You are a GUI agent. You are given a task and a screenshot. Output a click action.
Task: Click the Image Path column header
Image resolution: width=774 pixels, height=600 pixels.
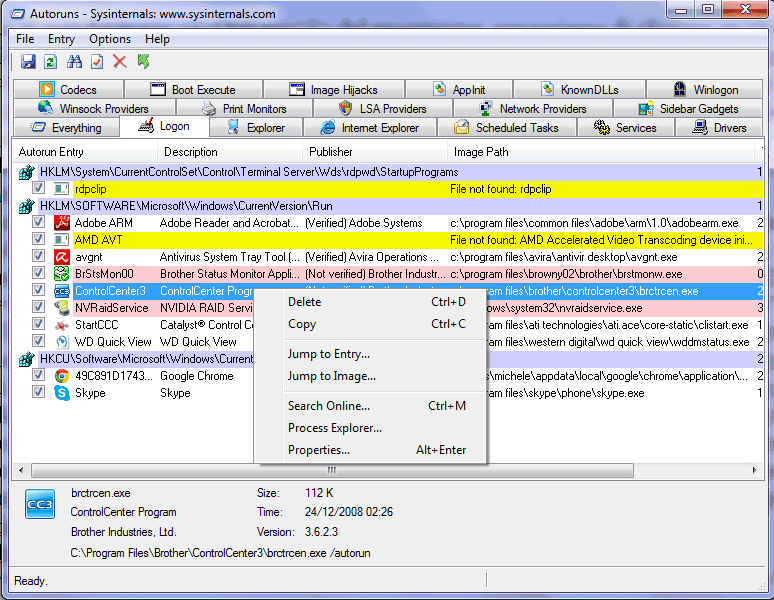[601, 152]
